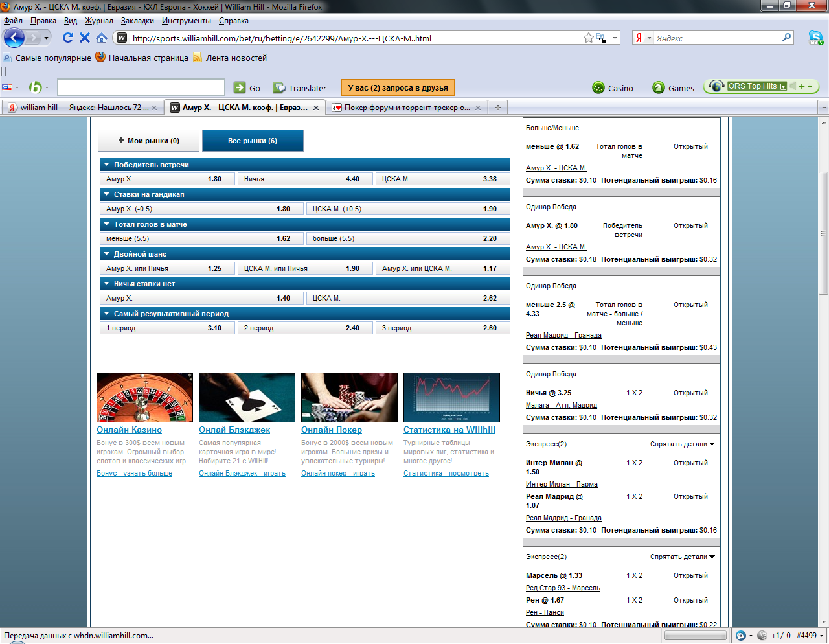The height and width of the screenshot is (644, 829).
Task: Click the Yandex search magnifier icon
Action: (x=786, y=38)
